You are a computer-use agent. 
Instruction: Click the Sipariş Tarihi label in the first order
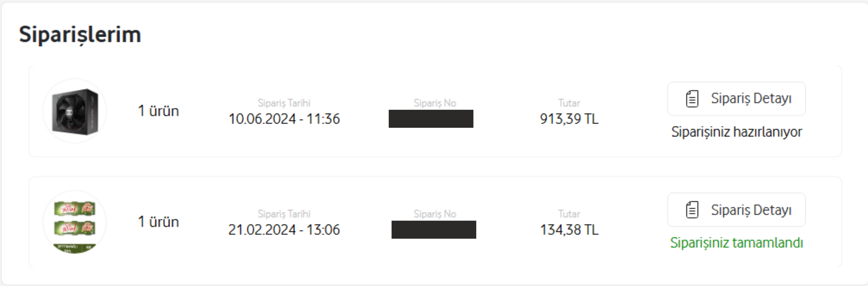tap(284, 103)
